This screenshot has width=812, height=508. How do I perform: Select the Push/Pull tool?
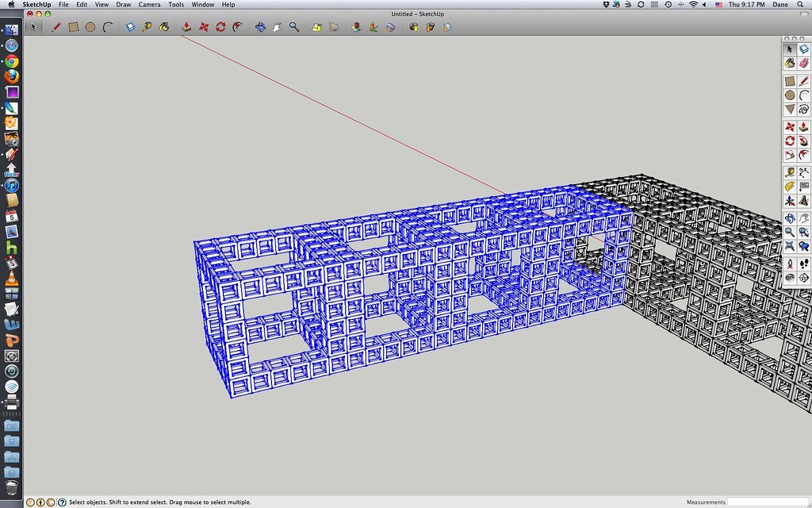pyautogui.click(x=186, y=26)
